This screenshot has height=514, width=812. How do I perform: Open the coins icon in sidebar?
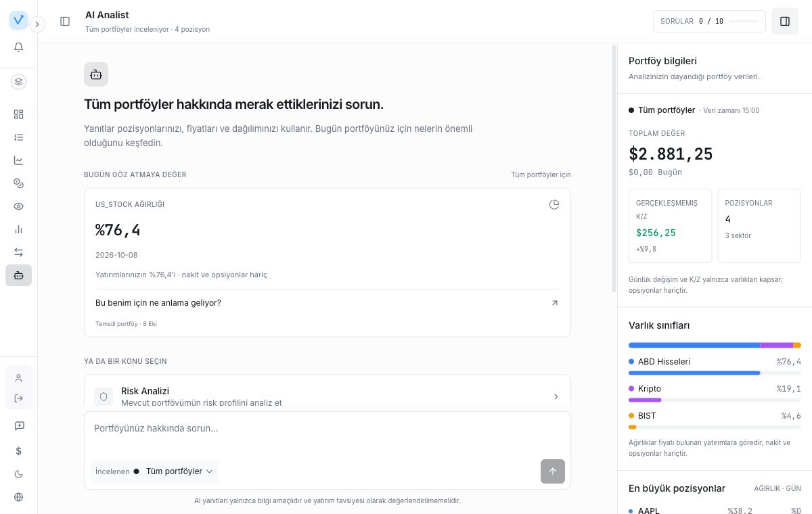tap(18, 183)
